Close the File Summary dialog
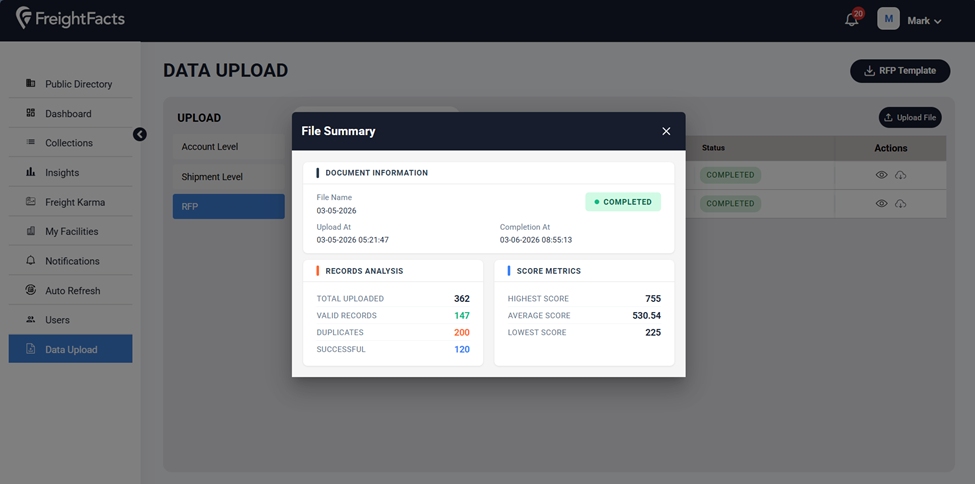 point(666,131)
